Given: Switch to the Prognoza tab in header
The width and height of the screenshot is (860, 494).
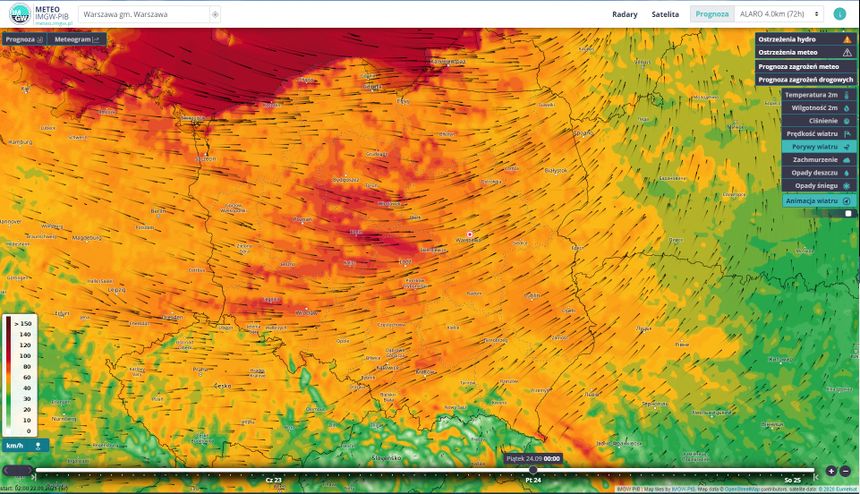Looking at the screenshot, I should click(x=712, y=14).
